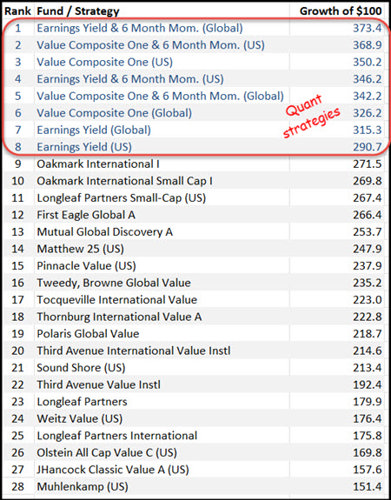The image size is (391, 500).
Task: Select 'JHancock Classic Value A (US)'
Action: click(x=113, y=470)
